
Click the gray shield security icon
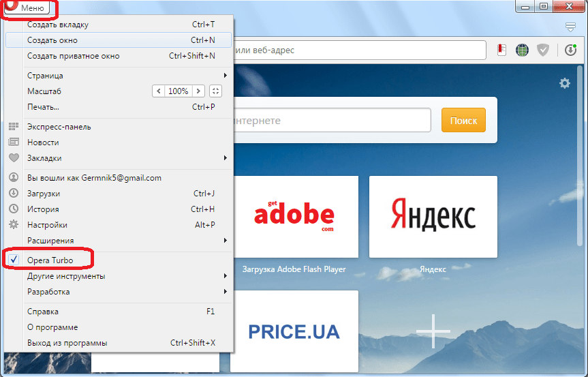[x=543, y=50]
